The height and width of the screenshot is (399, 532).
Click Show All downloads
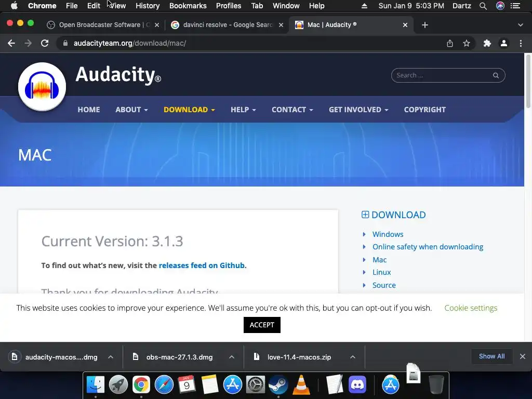click(x=491, y=356)
